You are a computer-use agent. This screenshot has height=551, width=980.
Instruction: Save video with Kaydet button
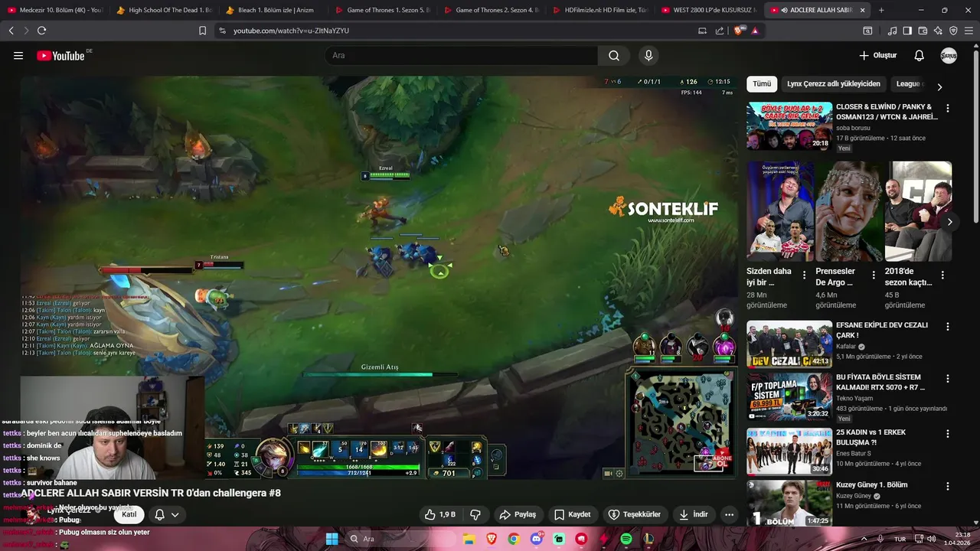point(573,514)
